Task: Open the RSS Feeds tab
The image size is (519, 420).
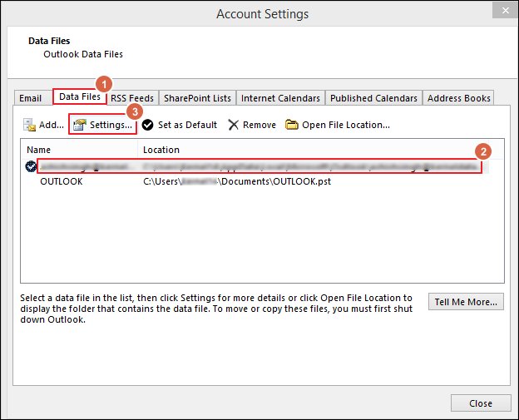Action: (132, 98)
